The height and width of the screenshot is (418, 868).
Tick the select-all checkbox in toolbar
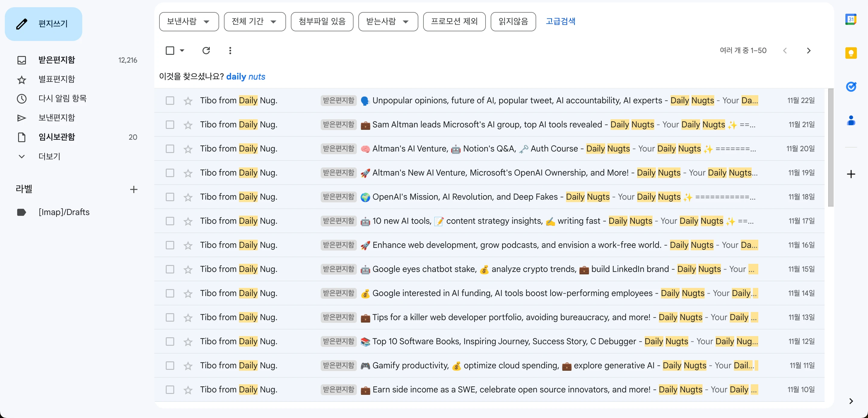[x=170, y=51]
